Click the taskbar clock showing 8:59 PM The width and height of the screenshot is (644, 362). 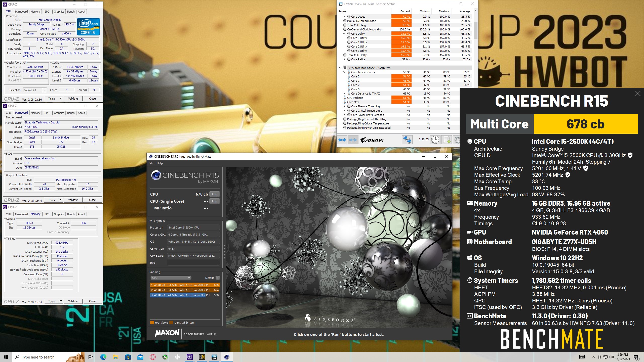click(x=622, y=357)
